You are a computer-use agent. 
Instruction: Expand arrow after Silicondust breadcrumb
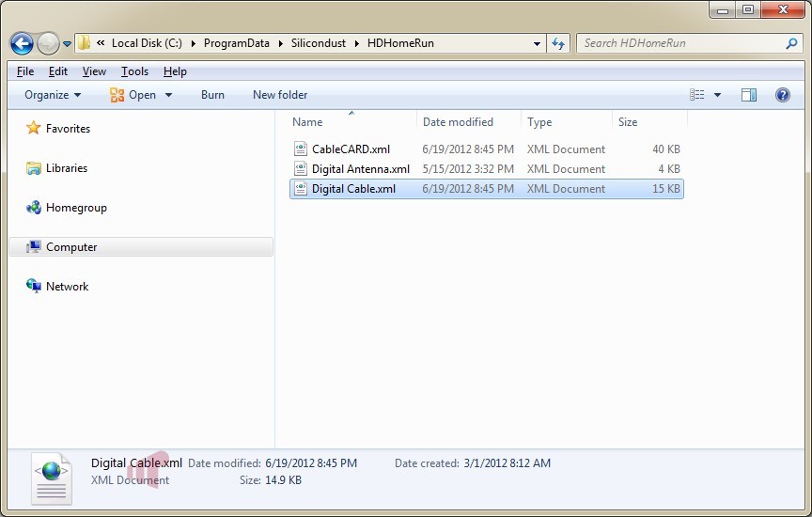[x=357, y=43]
